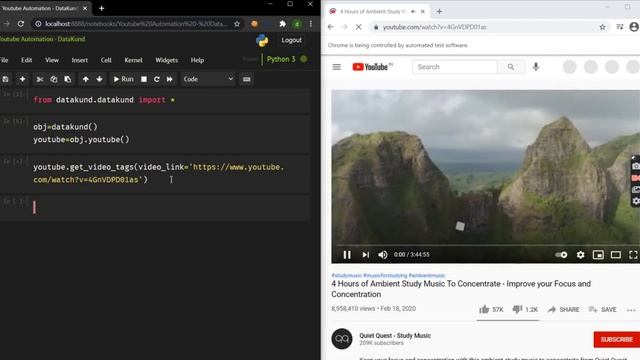This screenshot has height=360, width=640.
Task: Open the Cell menu in Jupyter
Action: (x=106, y=60)
